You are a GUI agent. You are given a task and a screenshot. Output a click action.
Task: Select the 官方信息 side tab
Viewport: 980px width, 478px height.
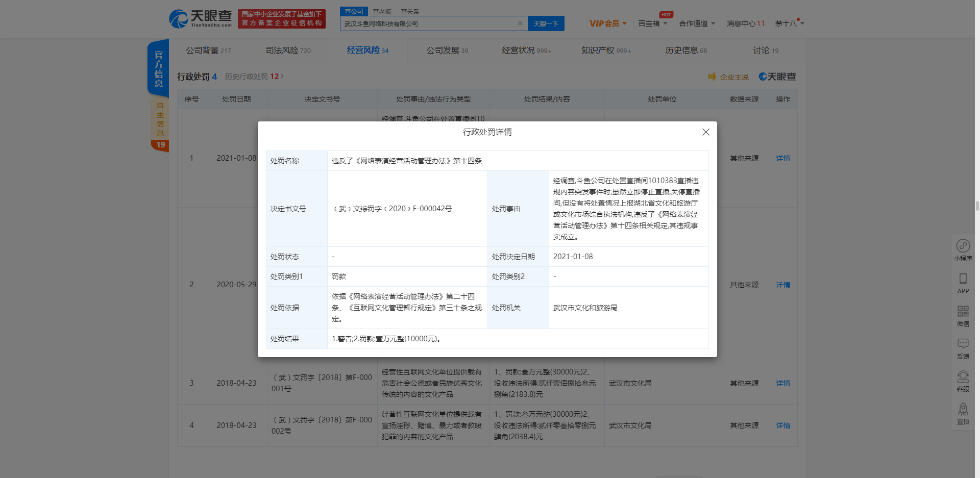(x=159, y=69)
